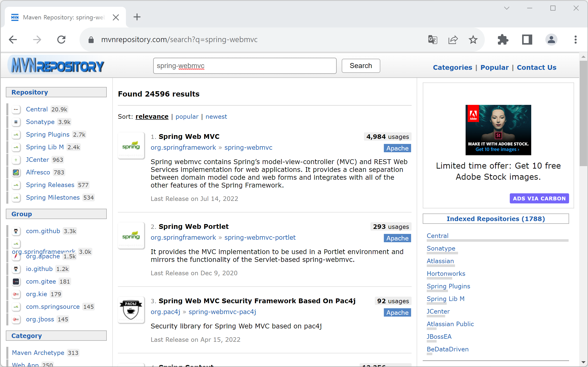Screen dimensions: 588x367
Task: Click the GitHub icon next to com.github
Action: click(16, 231)
